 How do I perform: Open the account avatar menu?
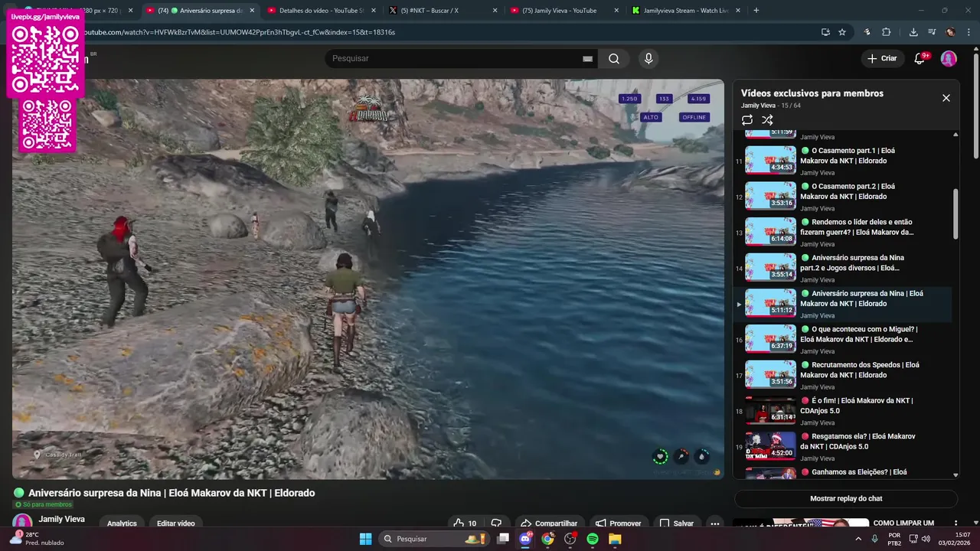[949, 59]
